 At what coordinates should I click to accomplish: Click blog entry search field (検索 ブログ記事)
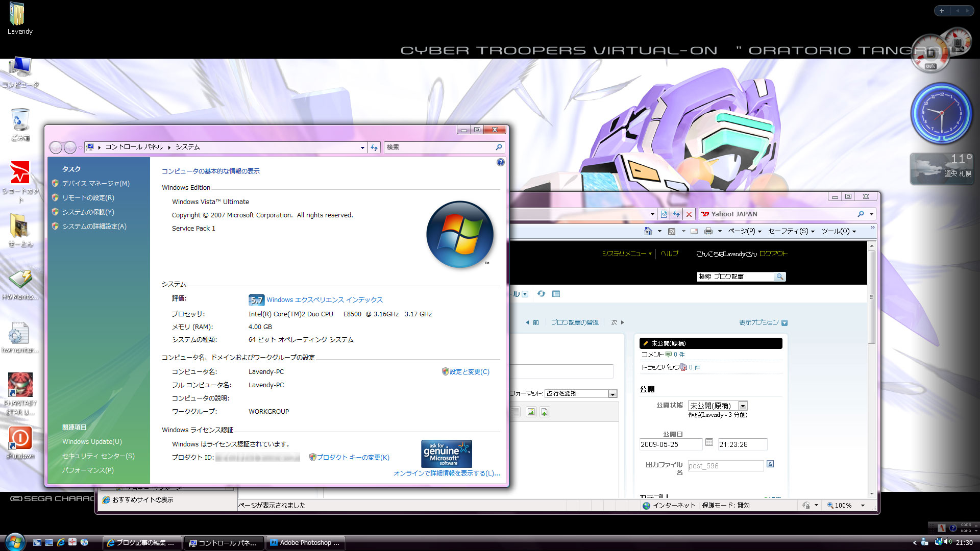[736, 277]
